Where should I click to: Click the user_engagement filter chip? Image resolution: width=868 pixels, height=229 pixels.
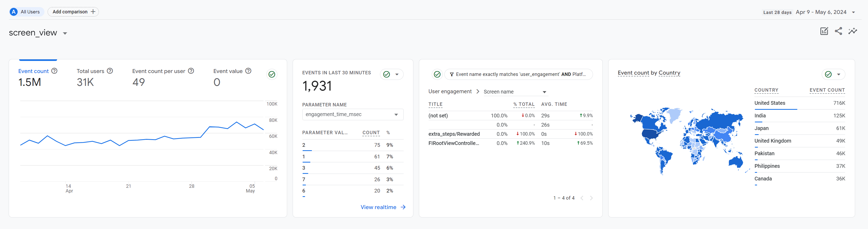519,74
